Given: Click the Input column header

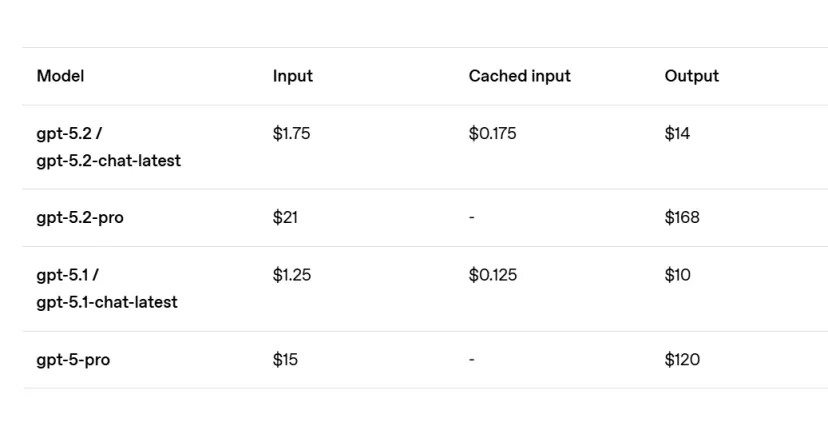Looking at the screenshot, I should pos(292,76).
